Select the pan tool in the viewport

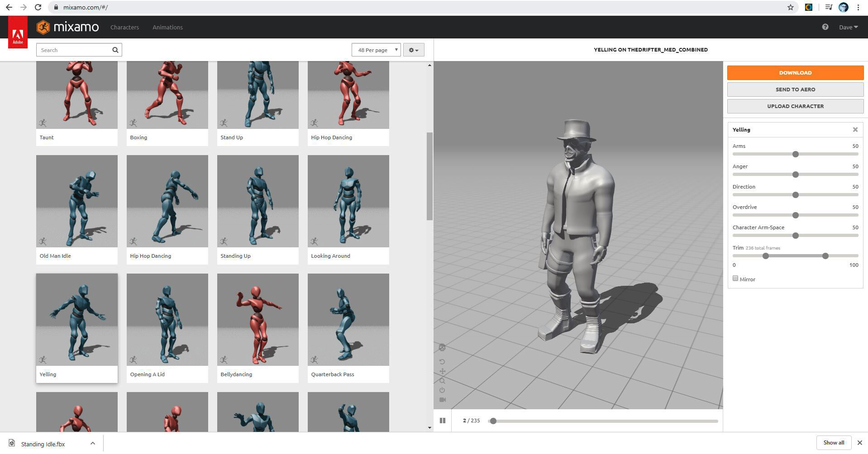point(442,371)
